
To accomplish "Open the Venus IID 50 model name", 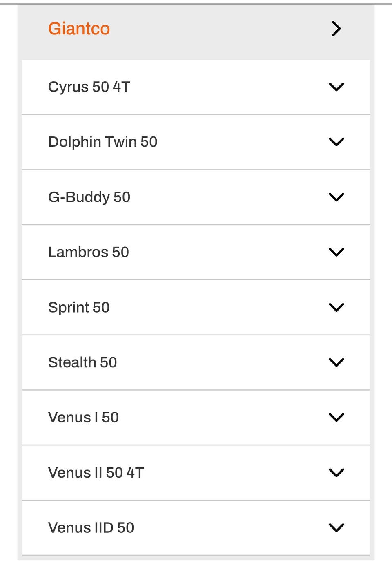I will (x=91, y=527).
